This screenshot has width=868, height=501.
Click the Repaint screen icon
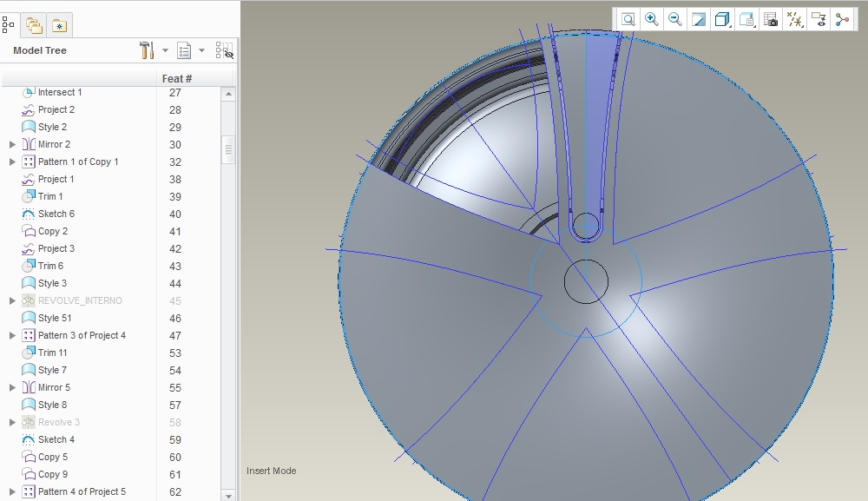tap(699, 20)
